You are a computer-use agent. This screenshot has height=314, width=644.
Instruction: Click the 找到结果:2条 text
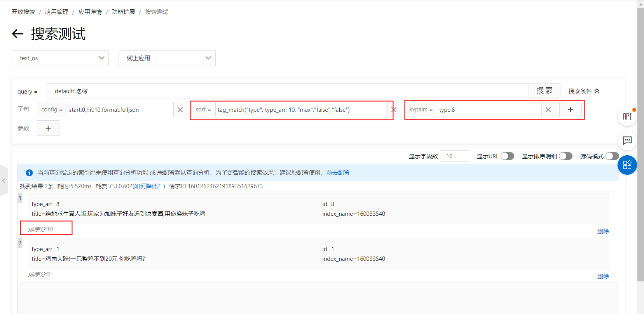pyautogui.click(x=37, y=186)
